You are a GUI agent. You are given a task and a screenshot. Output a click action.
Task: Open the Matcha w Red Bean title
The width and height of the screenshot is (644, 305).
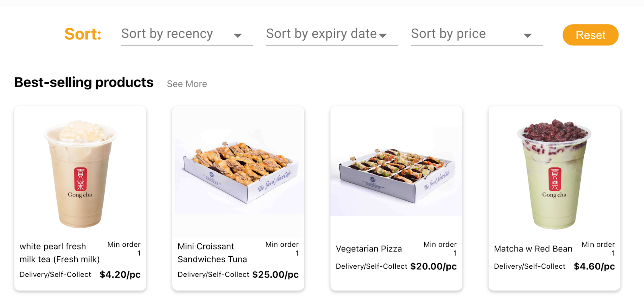click(x=533, y=249)
